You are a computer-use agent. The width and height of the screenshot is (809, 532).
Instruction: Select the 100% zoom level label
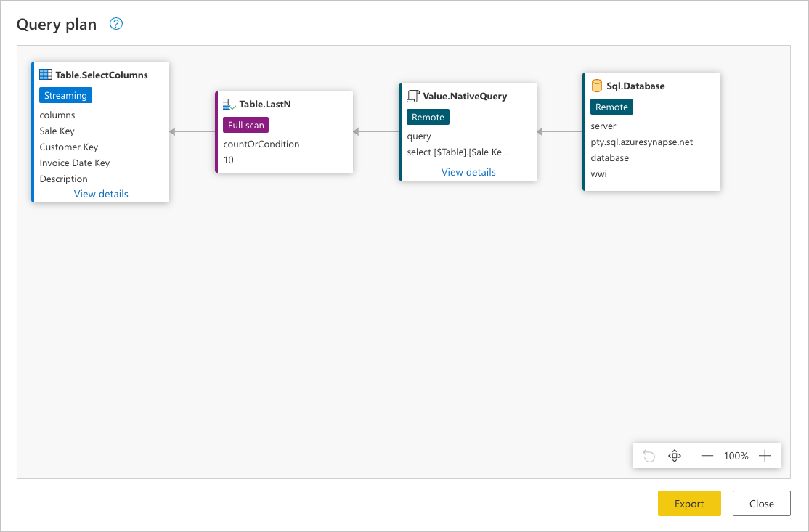click(736, 456)
